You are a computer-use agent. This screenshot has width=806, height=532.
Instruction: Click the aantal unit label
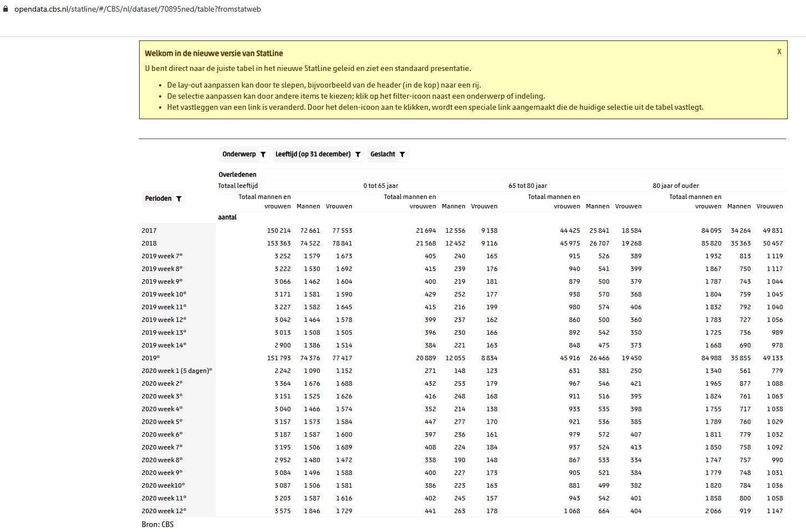[x=227, y=217]
